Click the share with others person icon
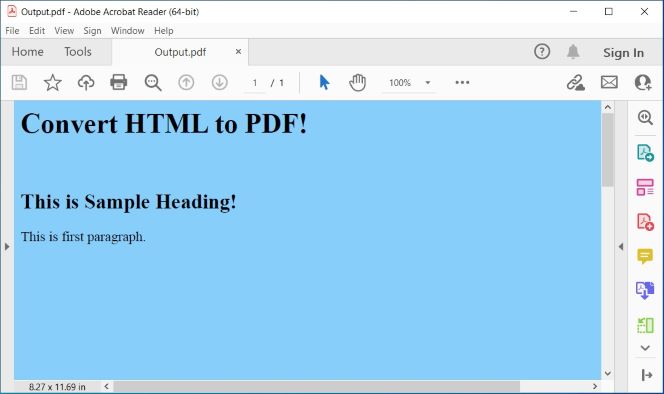The width and height of the screenshot is (664, 394). point(642,82)
